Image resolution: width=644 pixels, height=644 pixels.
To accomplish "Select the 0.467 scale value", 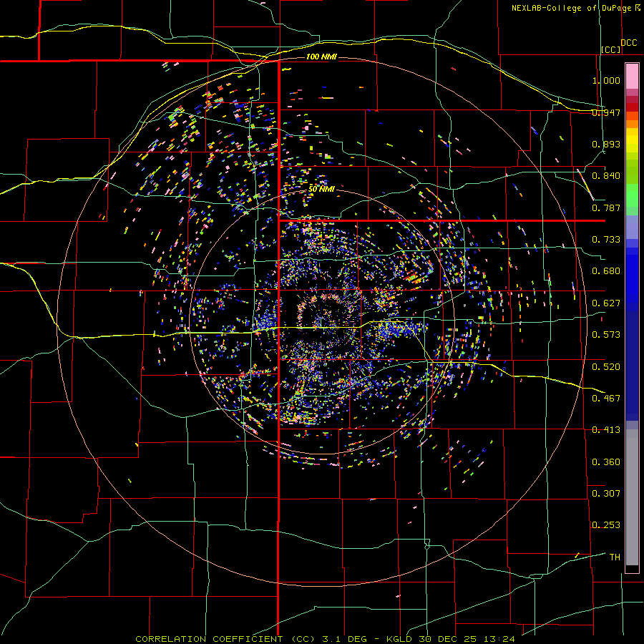I will 606,399.
